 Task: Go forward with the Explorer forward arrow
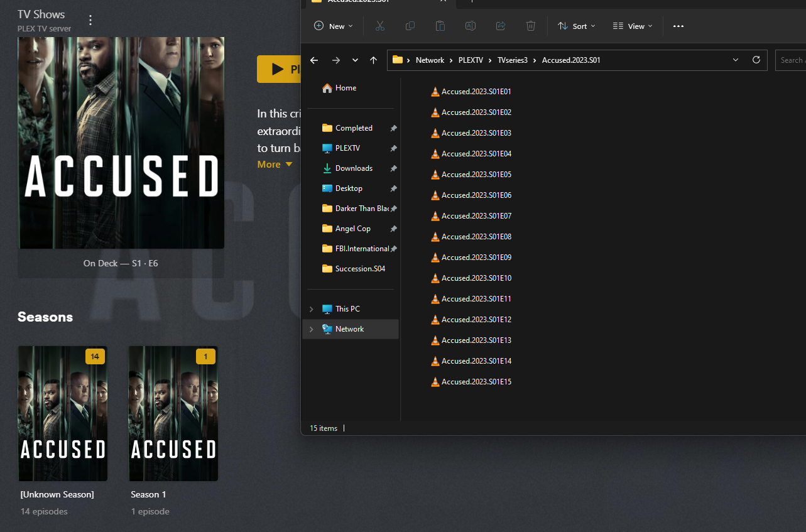pyautogui.click(x=335, y=60)
